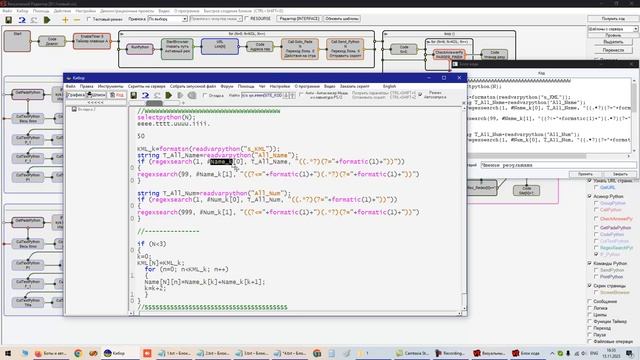640x360 pixels.
Task: Click undo arrow in main window toolbar
Action: point(22,19)
